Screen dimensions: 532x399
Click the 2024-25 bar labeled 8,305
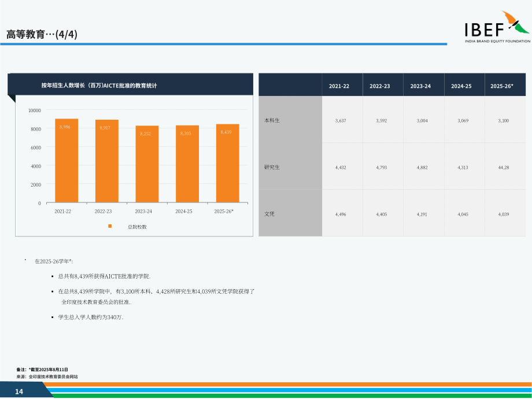point(187,164)
